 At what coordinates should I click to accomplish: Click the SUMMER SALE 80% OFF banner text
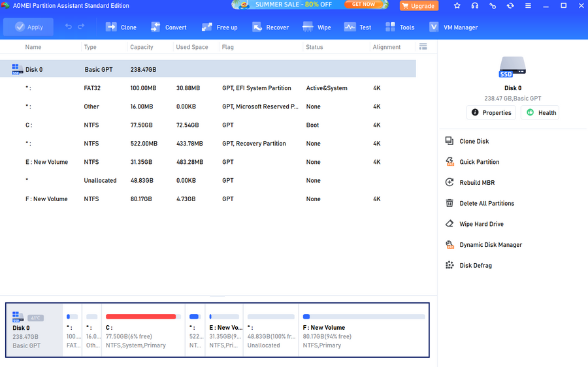pos(293,5)
